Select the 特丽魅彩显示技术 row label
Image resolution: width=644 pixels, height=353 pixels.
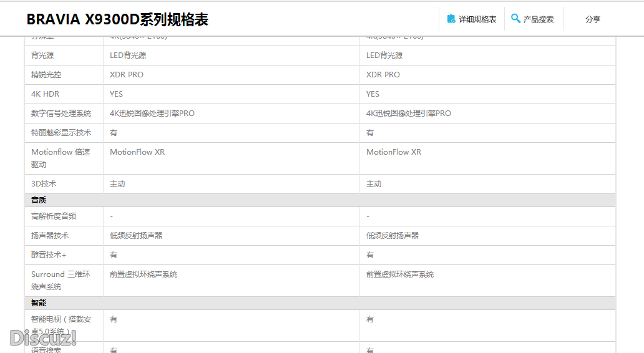(61, 133)
